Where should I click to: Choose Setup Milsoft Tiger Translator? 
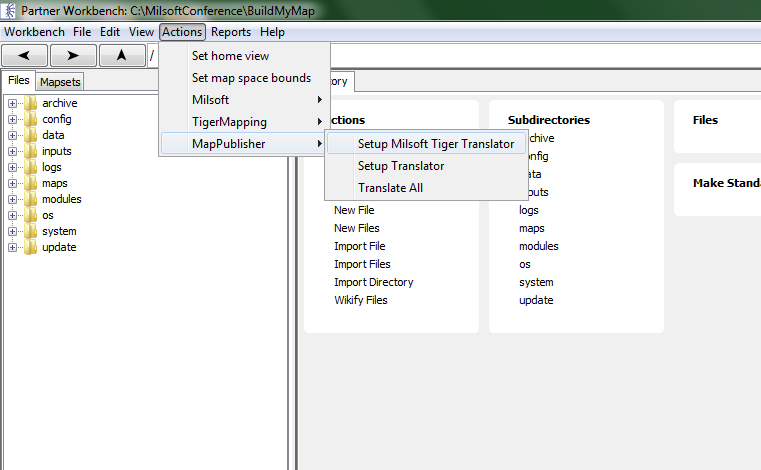pos(426,144)
